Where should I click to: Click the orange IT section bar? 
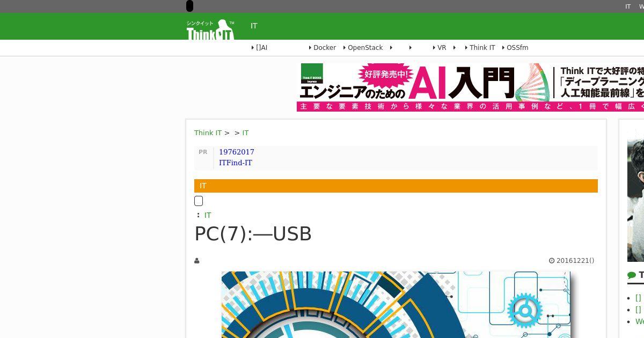pyautogui.click(x=396, y=186)
